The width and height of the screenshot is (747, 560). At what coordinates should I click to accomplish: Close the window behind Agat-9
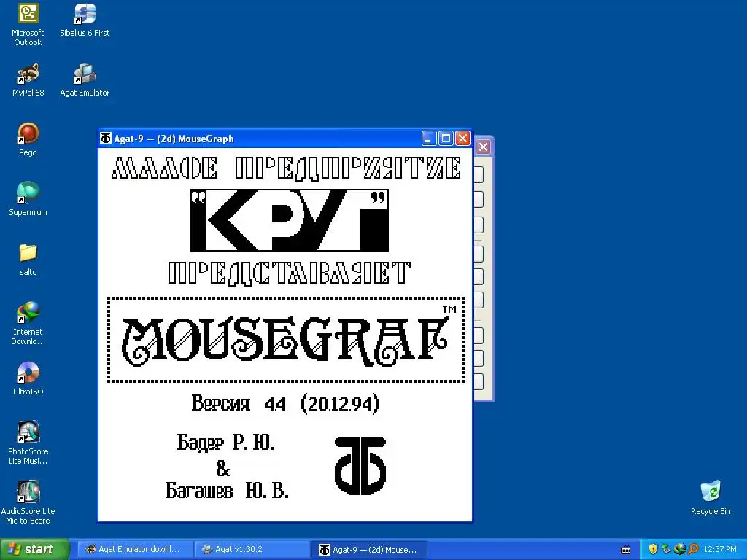[483, 147]
